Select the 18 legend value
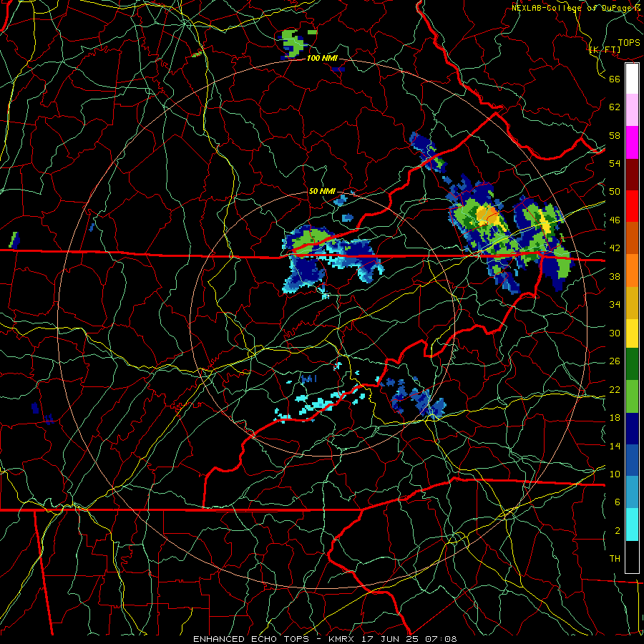644x644 pixels. tap(615, 418)
